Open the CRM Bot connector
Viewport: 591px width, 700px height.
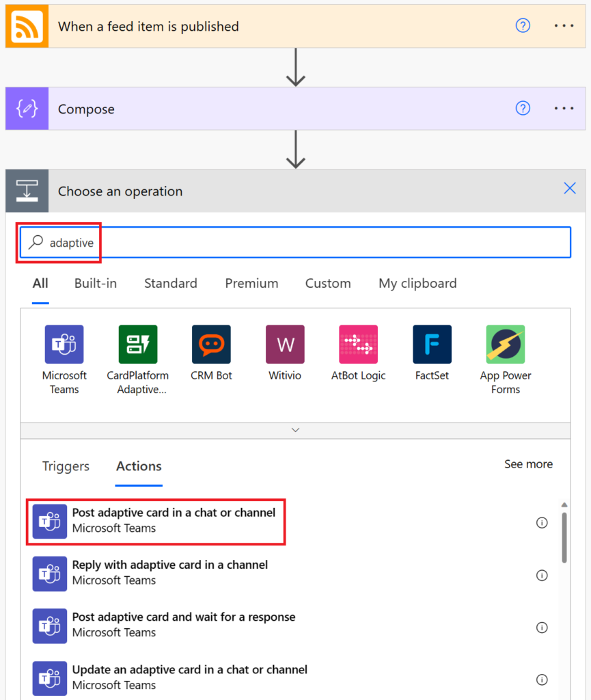211,344
